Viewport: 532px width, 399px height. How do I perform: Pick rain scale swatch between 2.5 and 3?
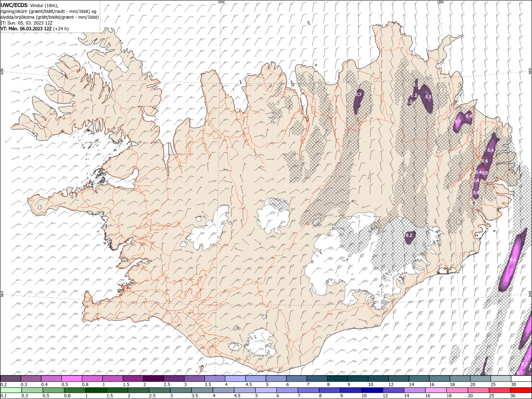tap(160, 390)
